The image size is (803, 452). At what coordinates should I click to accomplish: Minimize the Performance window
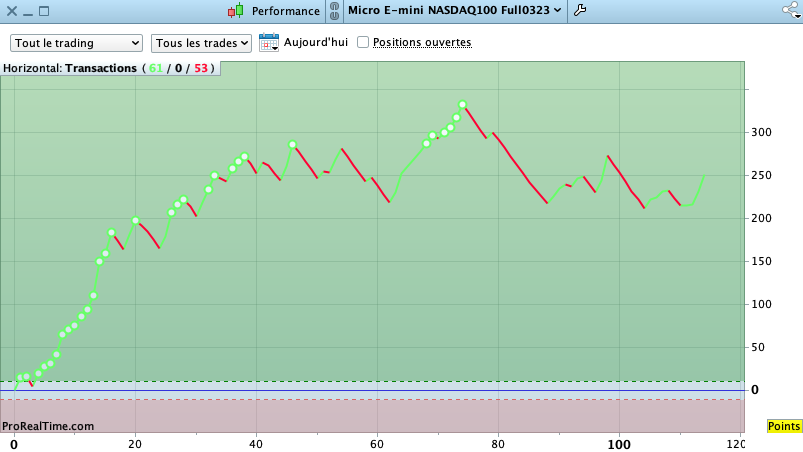click(28, 14)
